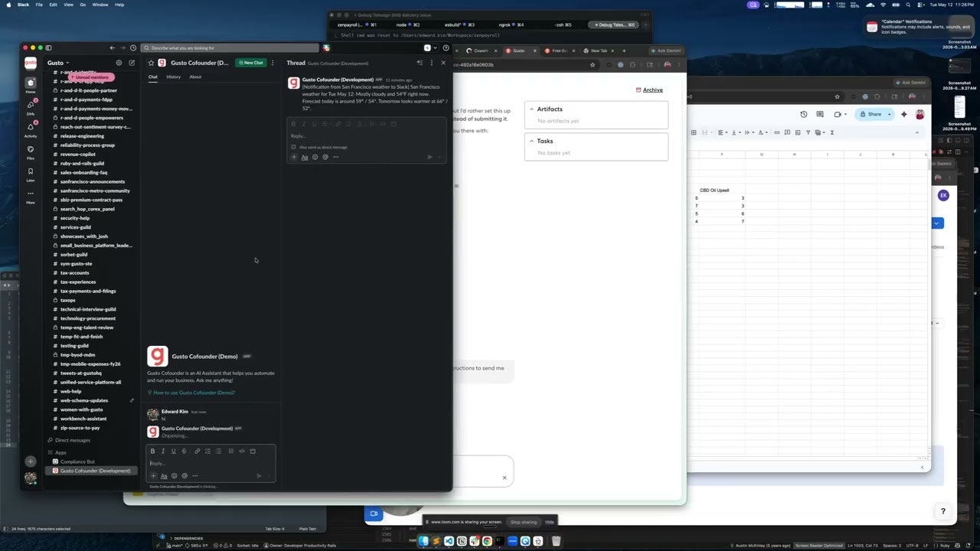Screen dimensions: 980x551
Task: Open DMs in the Slack sidebar
Action: click(31, 106)
